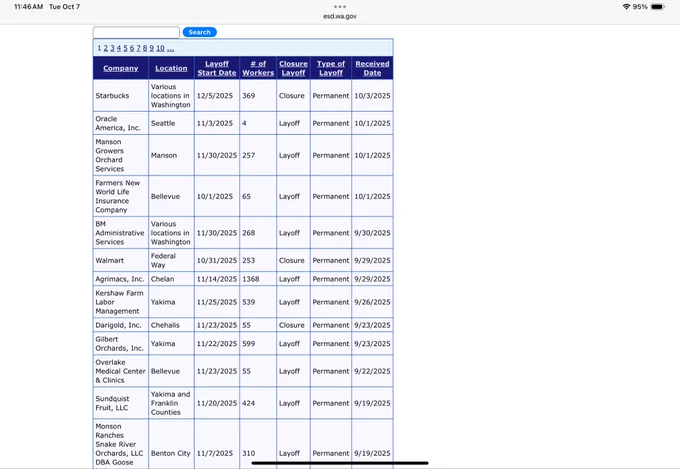Select Manson Growers Orchard Services cell
The image size is (680, 469).
(x=121, y=155)
